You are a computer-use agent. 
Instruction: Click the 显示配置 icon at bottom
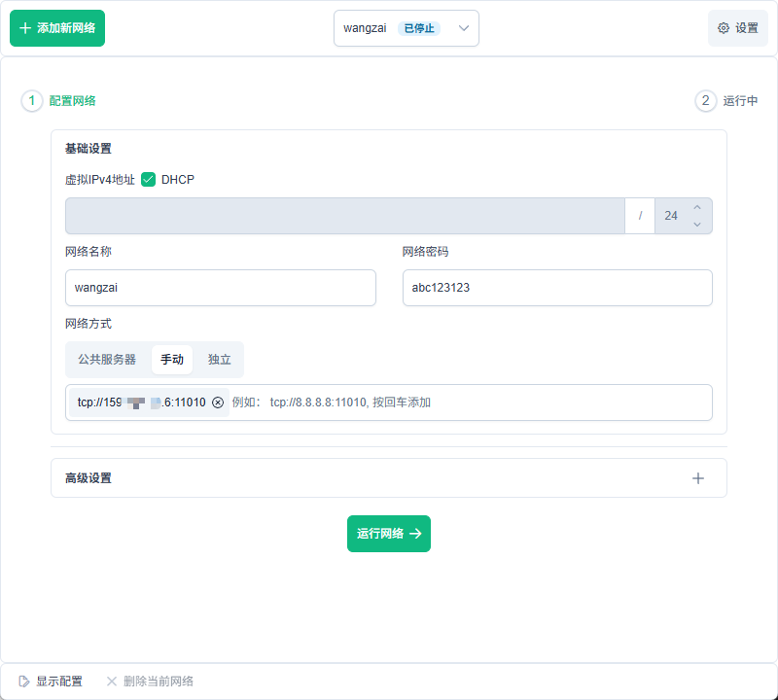point(24,682)
